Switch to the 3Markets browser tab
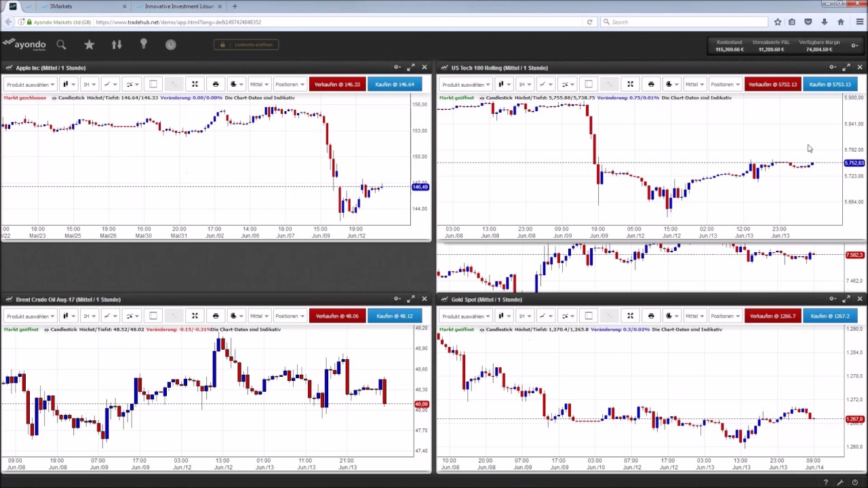The height and width of the screenshot is (488, 868). [x=85, y=6]
